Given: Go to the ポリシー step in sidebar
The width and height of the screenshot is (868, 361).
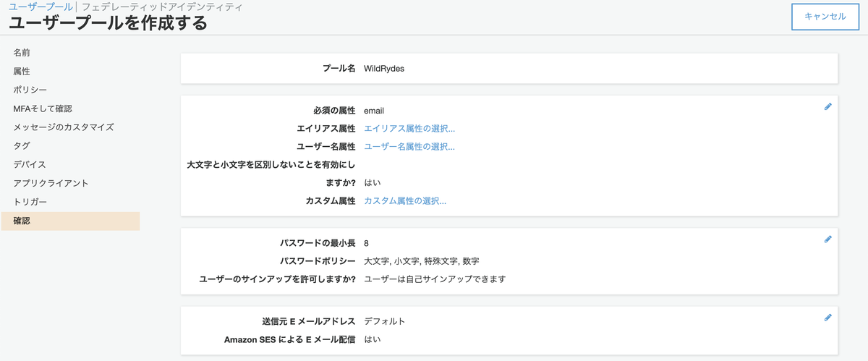Looking at the screenshot, I should [30, 90].
